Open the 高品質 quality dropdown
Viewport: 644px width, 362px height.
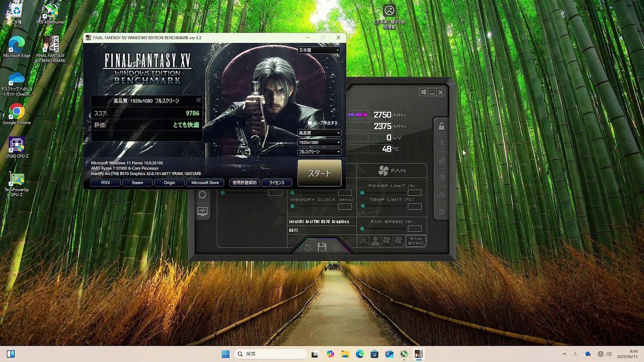319,133
